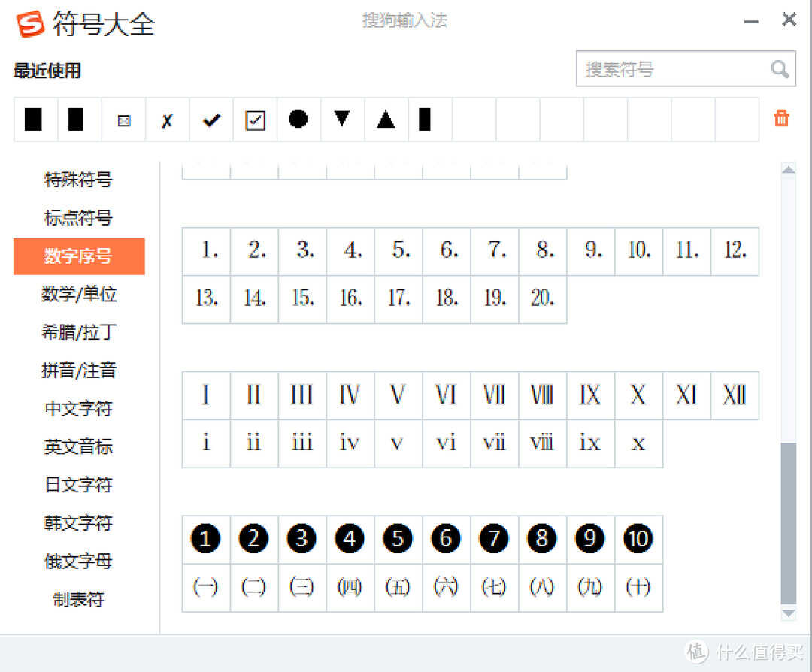Insert the numbered symbol 5.
This screenshot has height=672, width=812.
[x=398, y=251]
